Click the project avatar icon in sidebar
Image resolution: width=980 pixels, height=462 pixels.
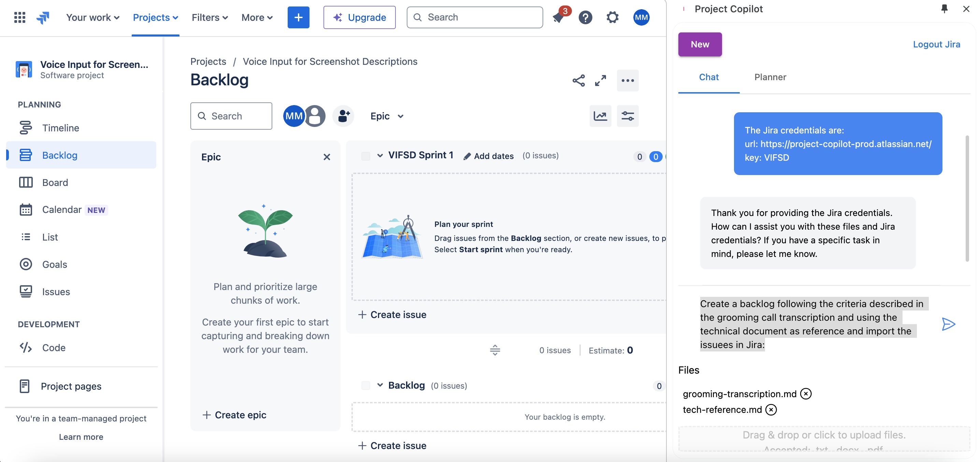point(24,69)
